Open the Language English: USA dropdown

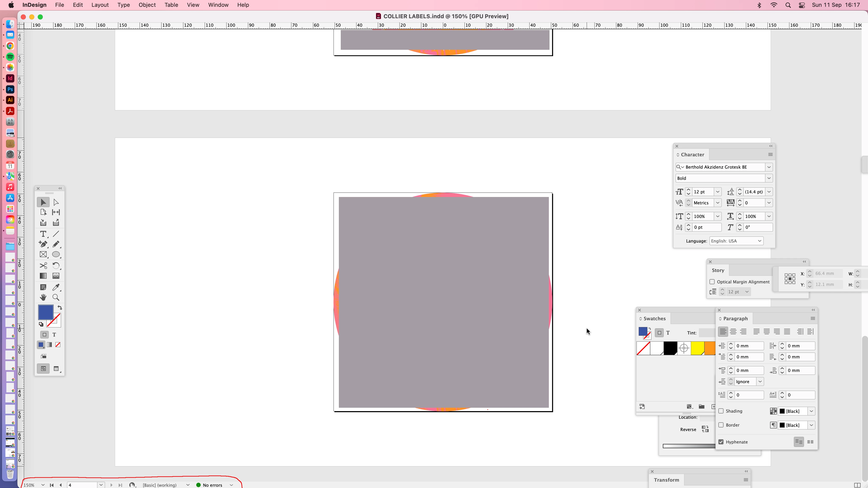(x=759, y=241)
